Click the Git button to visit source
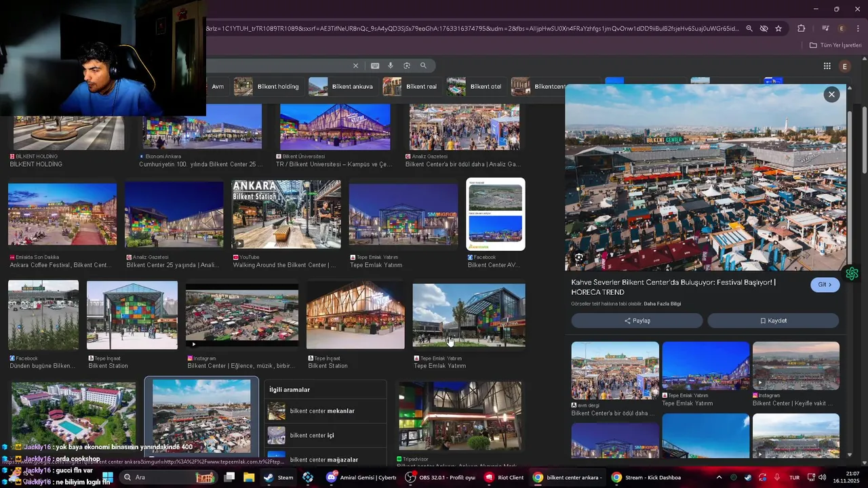The width and height of the screenshot is (868, 488). tap(825, 285)
